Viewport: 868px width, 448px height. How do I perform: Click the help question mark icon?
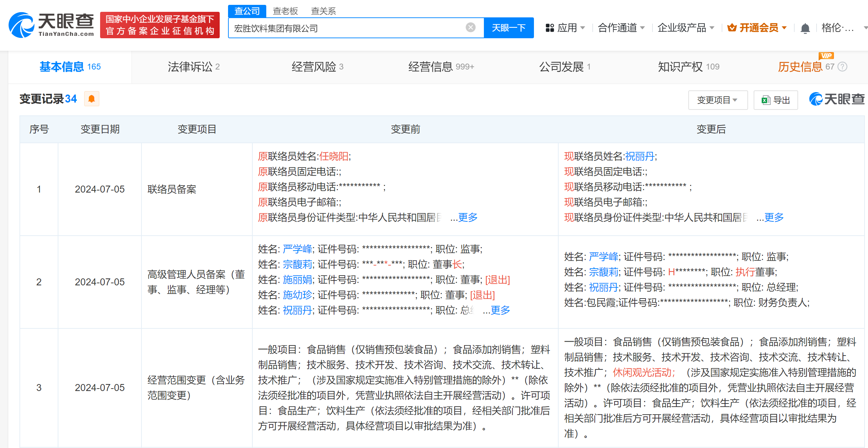pyautogui.click(x=843, y=67)
